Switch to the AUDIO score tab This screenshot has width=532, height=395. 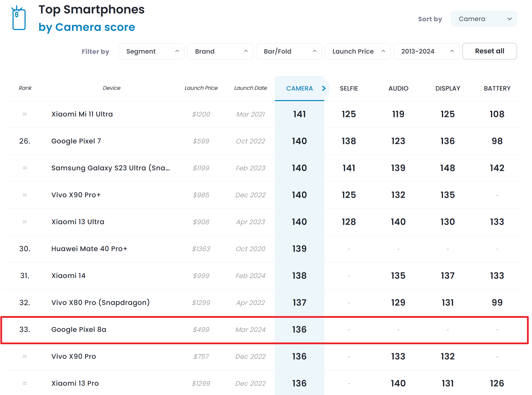point(398,88)
